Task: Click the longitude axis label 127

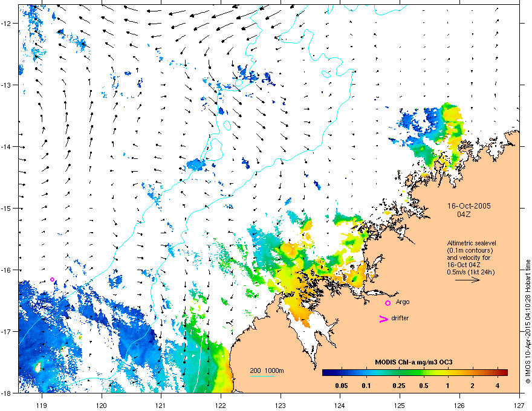Action: 519,405
